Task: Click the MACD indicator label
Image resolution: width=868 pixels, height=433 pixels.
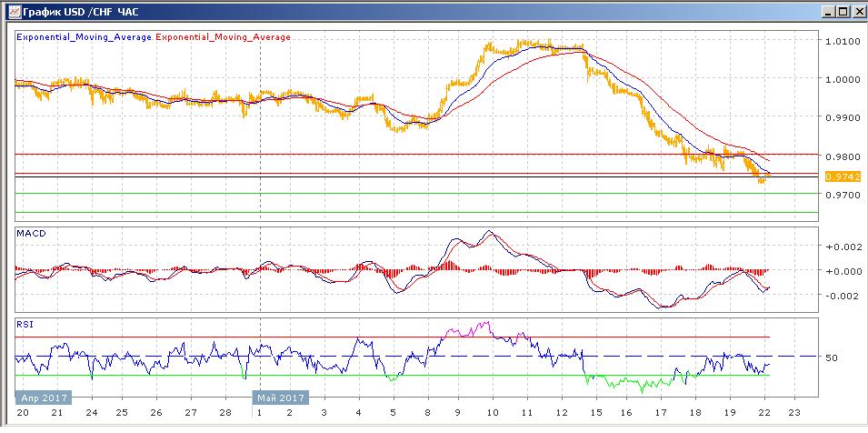Action: 31,234
